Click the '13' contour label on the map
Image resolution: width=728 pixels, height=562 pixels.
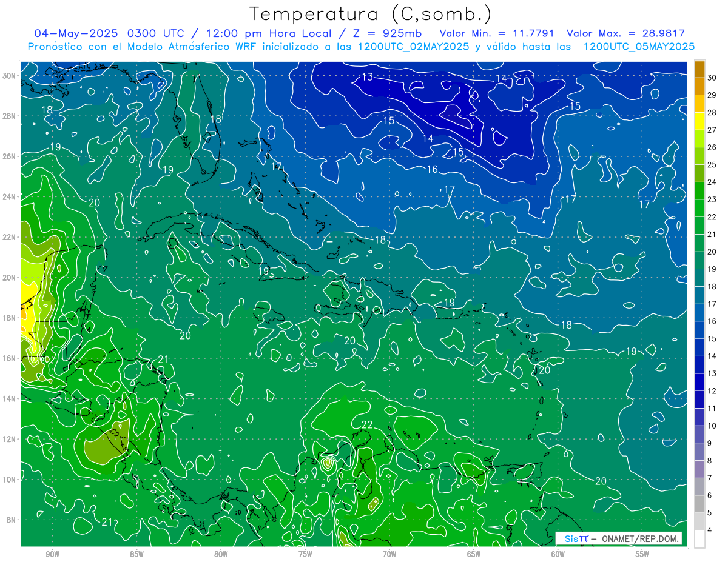click(367, 77)
